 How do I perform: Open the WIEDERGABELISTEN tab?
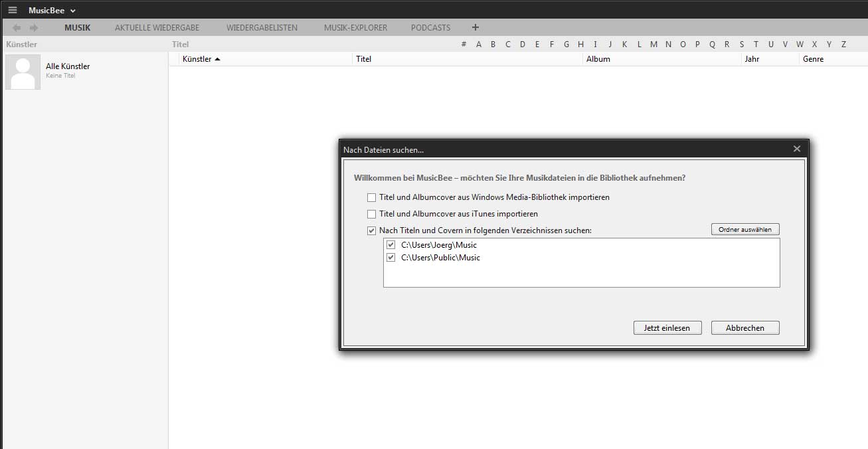pyautogui.click(x=262, y=28)
